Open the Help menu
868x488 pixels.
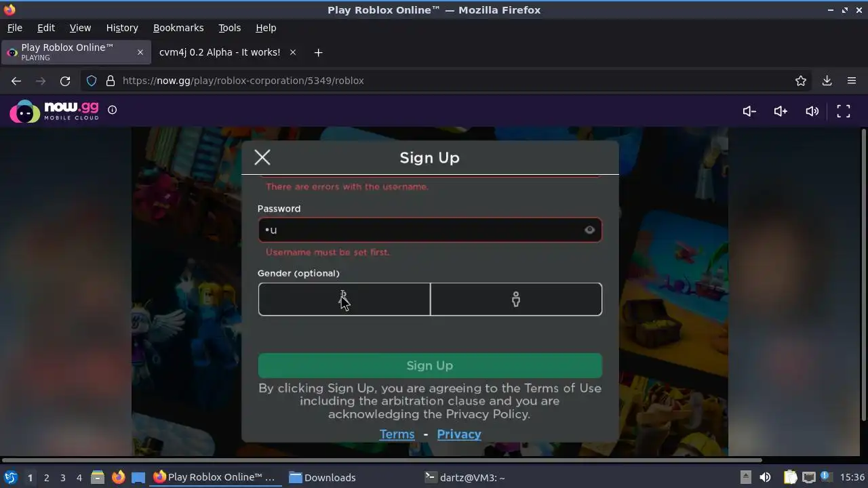point(266,28)
